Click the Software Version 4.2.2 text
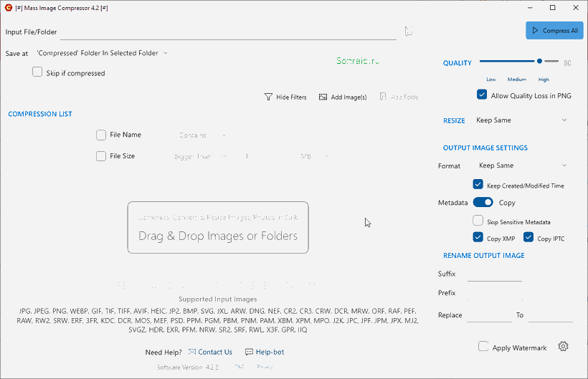 click(187, 368)
